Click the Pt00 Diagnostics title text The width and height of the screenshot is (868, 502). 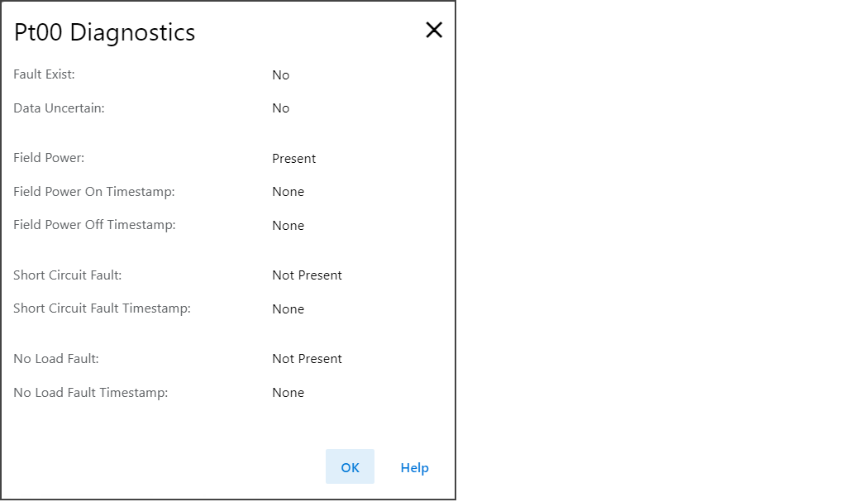point(105,32)
